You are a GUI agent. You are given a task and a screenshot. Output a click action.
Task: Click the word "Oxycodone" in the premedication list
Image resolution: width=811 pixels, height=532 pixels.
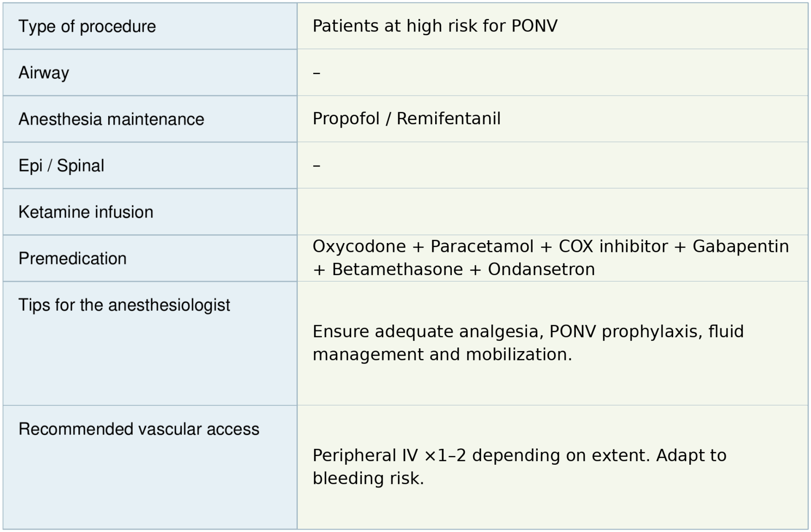tap(359, 246)
